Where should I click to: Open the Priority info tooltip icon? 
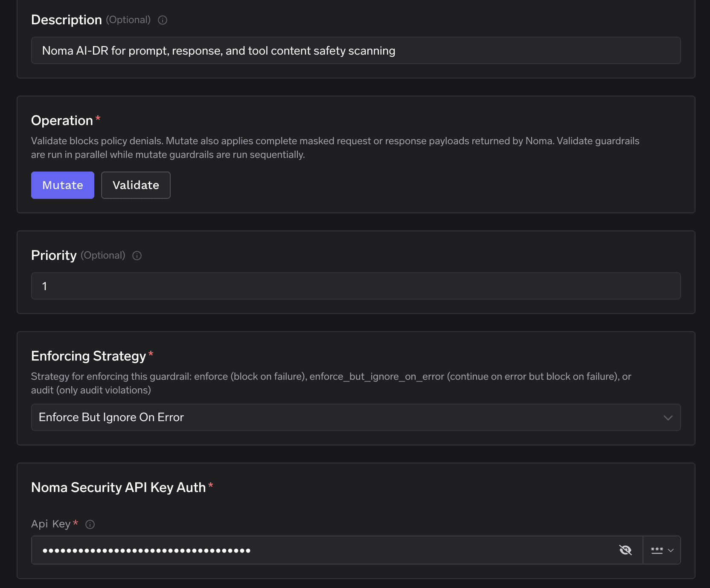coord(137,256)
